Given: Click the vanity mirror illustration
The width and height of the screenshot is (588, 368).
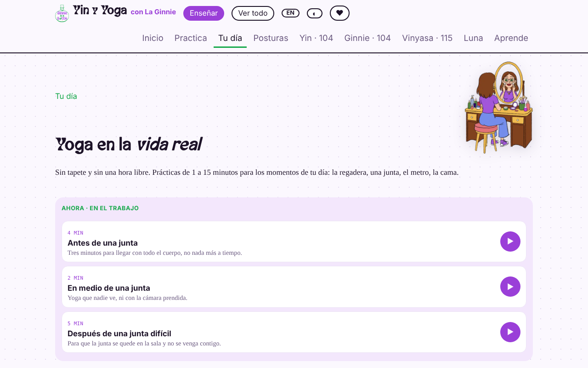Looking at the screenshot, I should click(498, 108).
